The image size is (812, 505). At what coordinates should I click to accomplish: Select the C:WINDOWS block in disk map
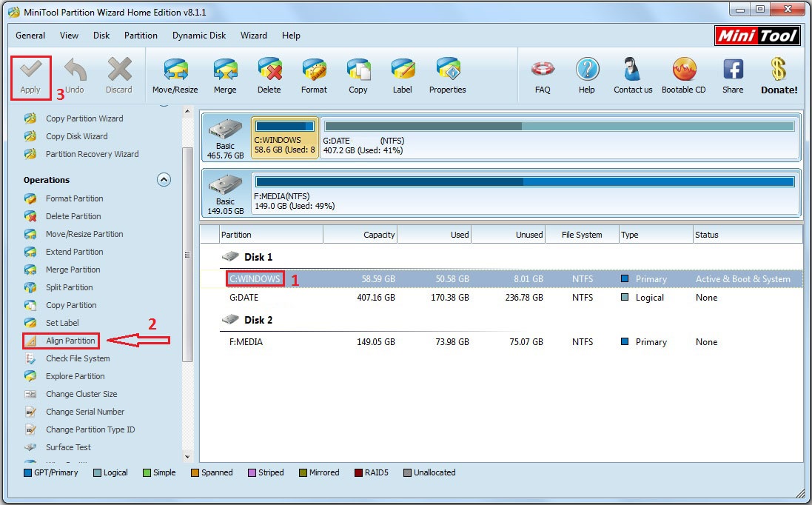tap(285, 137)
